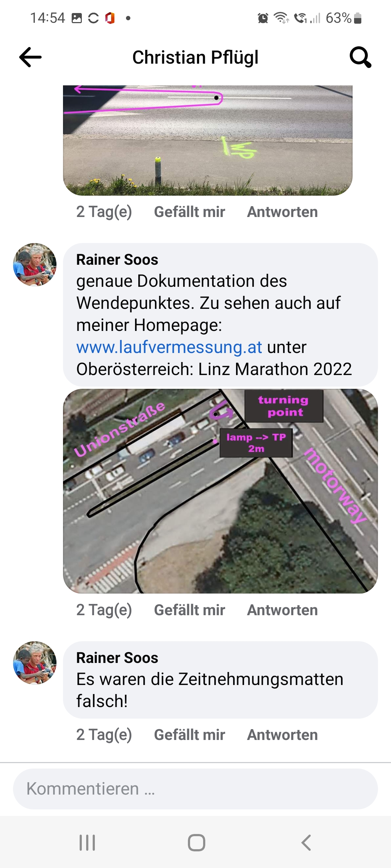Tap Android back chevron icon
391x868 pixels.
tap(306, 843)
